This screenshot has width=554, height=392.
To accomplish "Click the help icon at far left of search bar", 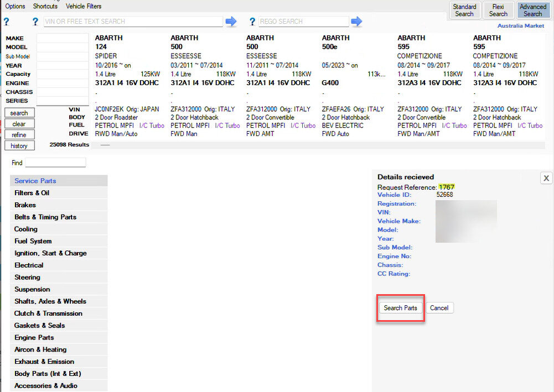I will 6,22.
